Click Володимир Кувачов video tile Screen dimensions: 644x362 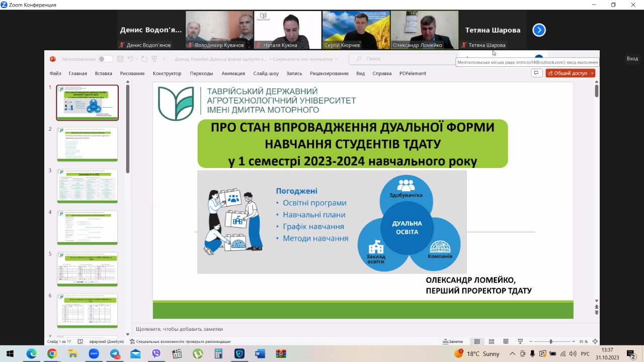[219, 30]
